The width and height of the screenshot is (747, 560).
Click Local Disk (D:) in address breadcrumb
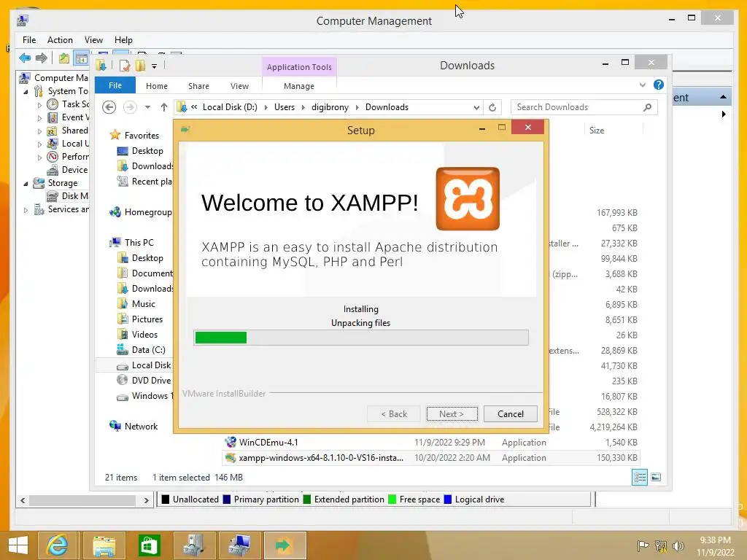click(x=230, y=107)
